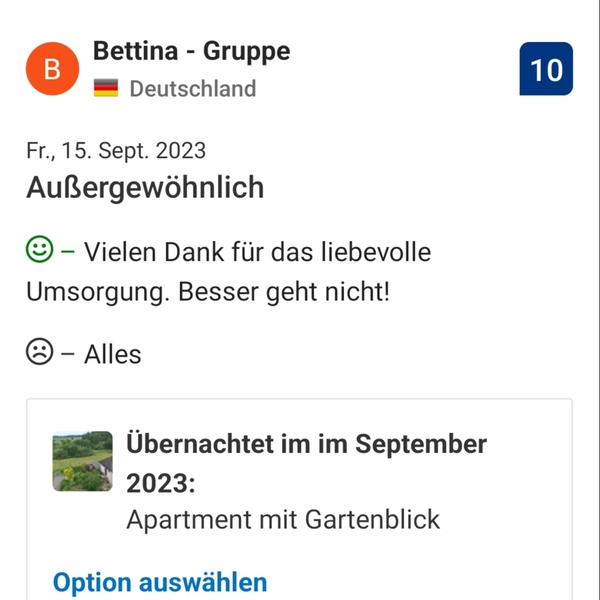The width and height of the screenshot is (600, 600).
Task: Click the word Gruppe after Bettina
Action: [x=247, y=50]
